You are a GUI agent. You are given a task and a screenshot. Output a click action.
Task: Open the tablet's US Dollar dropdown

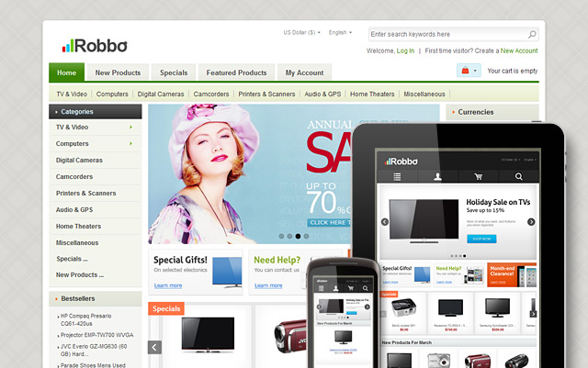tap(511, 160)
